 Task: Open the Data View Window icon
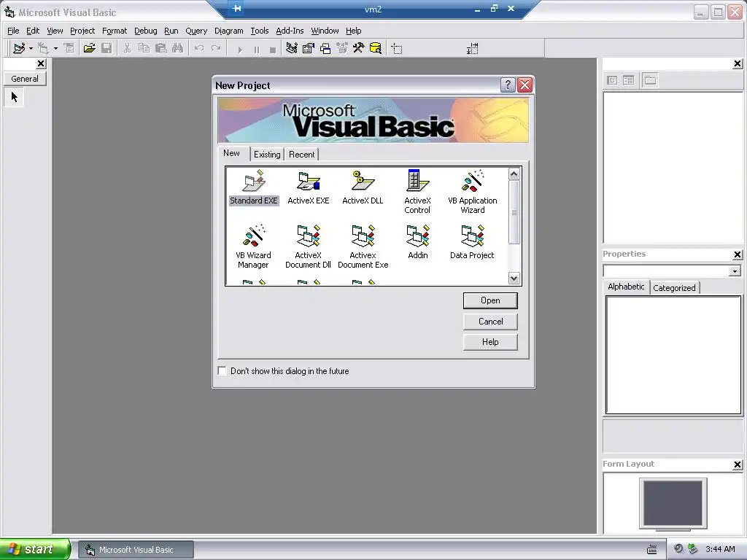pos(376,48)
